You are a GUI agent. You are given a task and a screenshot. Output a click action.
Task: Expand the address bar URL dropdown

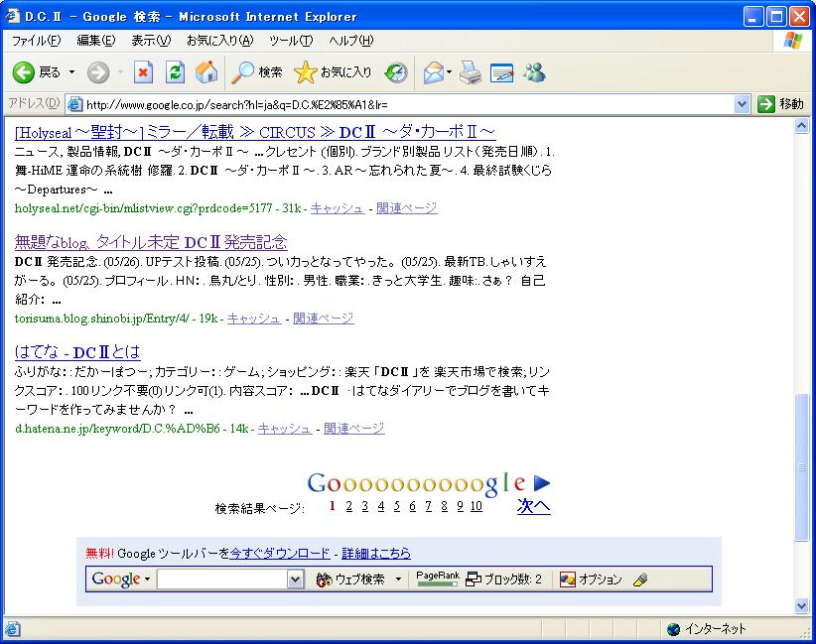[x=743, y=104]
